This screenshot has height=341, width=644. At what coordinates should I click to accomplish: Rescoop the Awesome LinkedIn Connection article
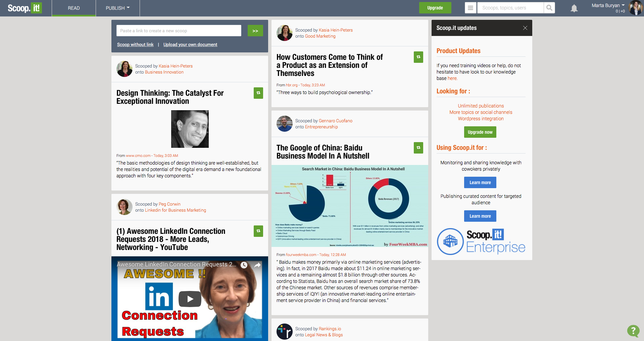coord(258,231)
